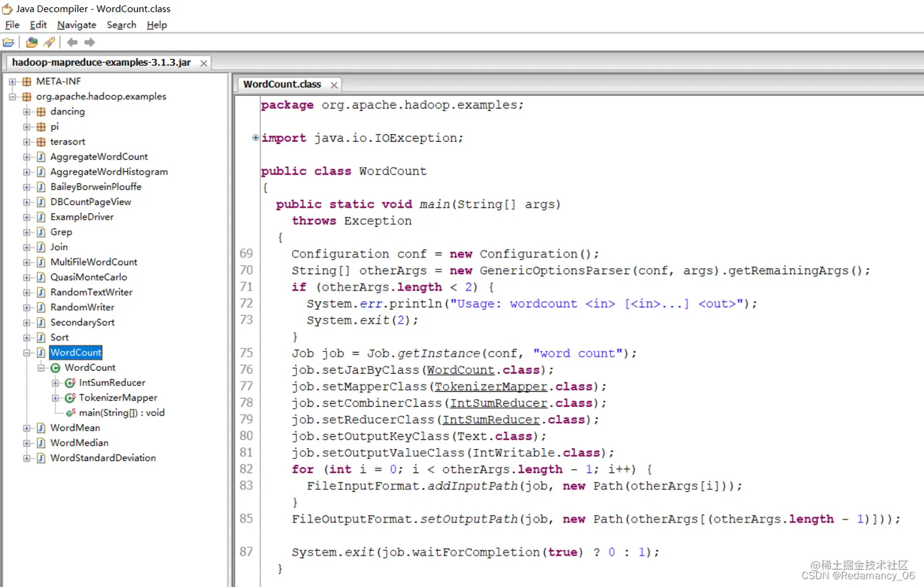The height and width of the screenshot is (587, 924).
Task: Expand the META-INF tree node
Action: (12, 81)
